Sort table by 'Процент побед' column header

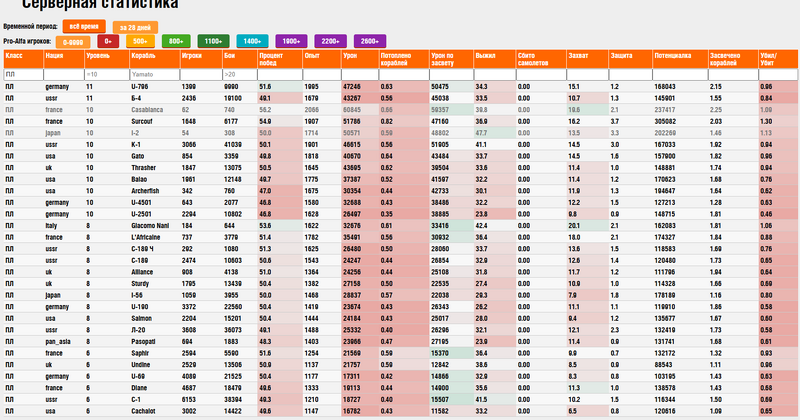point(270,59)
